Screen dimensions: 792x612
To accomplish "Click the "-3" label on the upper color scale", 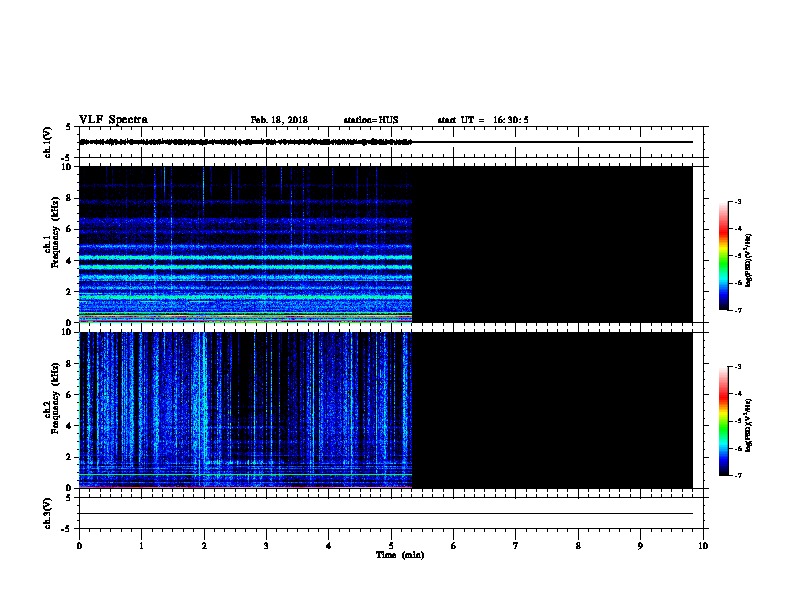I will pyautogui.click(x=738, y=202).
